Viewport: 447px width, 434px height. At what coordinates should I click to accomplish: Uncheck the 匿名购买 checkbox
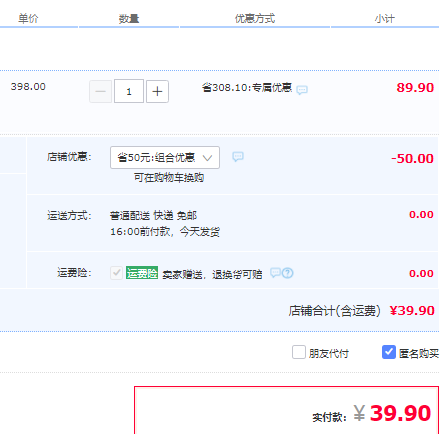pos(389,352)
